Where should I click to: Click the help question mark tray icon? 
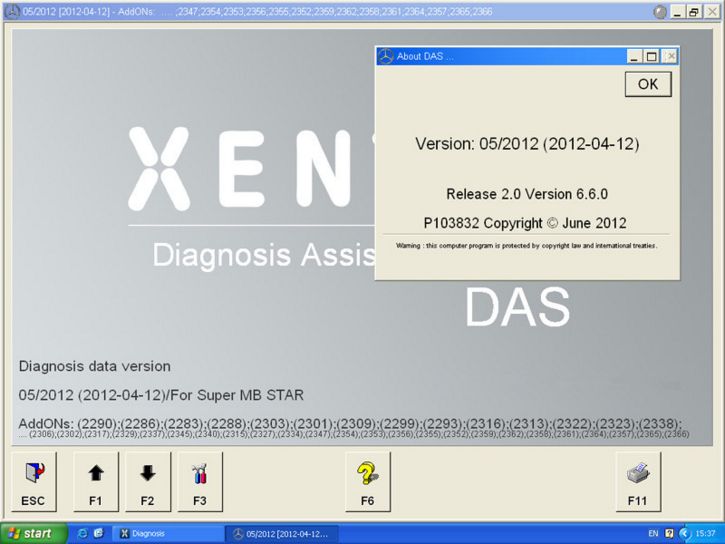pos(669,533)
